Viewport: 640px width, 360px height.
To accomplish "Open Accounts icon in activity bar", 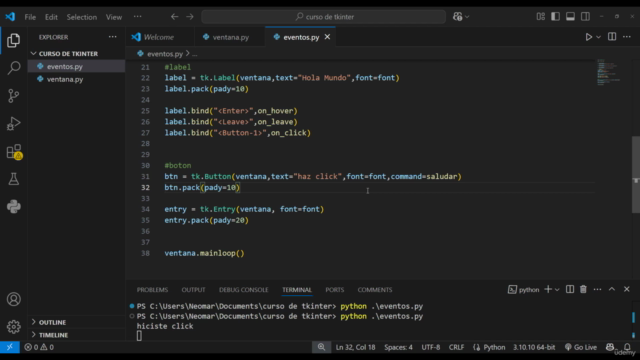I will pos(13,299).
